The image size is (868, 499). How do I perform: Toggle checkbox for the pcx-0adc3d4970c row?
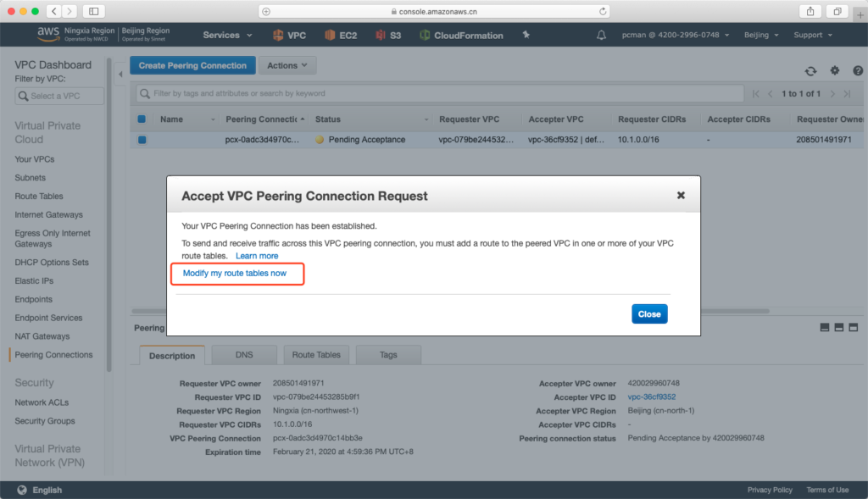pyautogui.click(x=142, y=140)
